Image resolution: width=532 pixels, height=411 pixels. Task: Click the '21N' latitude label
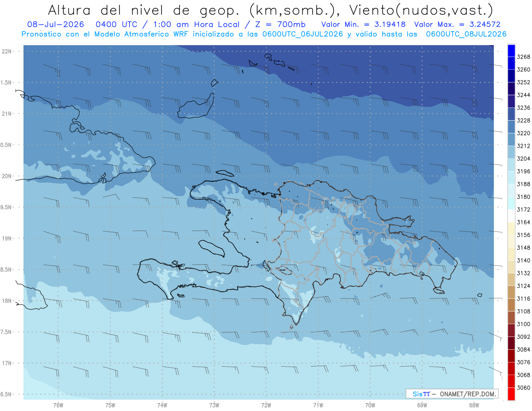coord(7,114)
